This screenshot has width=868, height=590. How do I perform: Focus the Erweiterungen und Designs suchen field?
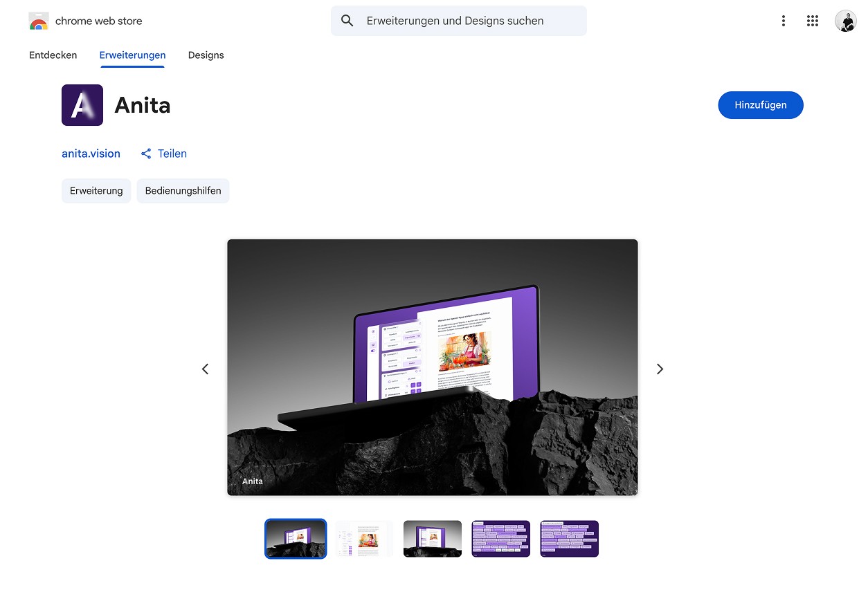[x=459, y=21]
